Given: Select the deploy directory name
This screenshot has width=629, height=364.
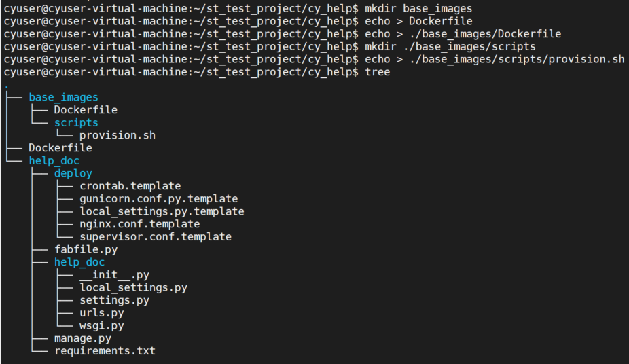Looking at the screenshot, I should click(x=73, y=174).
